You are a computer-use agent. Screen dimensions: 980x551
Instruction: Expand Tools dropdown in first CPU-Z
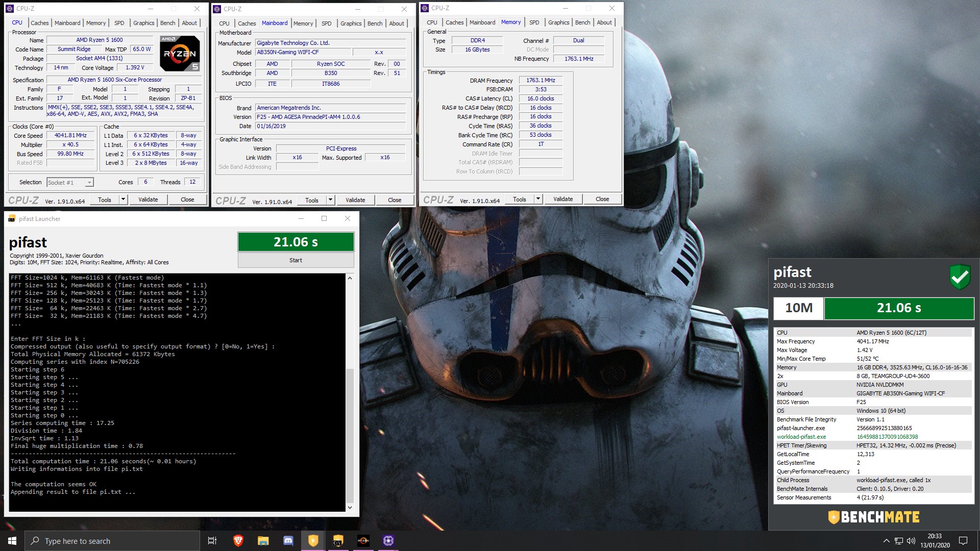click(123, 199)
